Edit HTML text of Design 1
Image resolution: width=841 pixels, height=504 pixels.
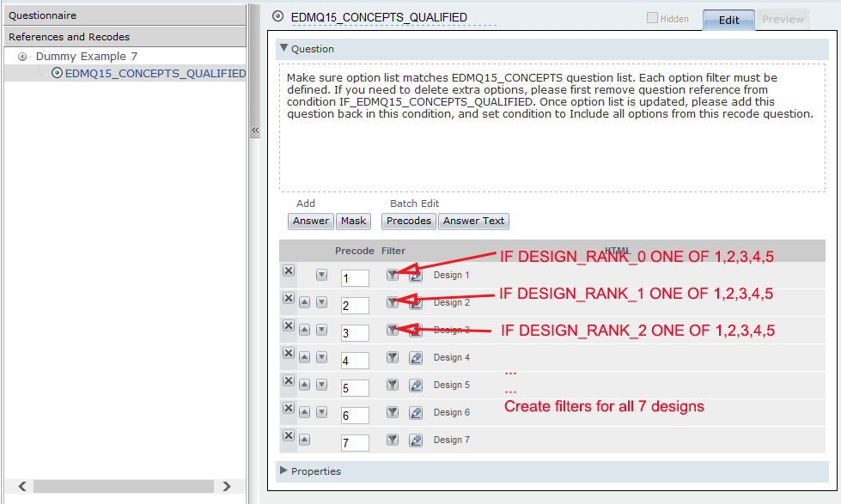coord(416,276)
